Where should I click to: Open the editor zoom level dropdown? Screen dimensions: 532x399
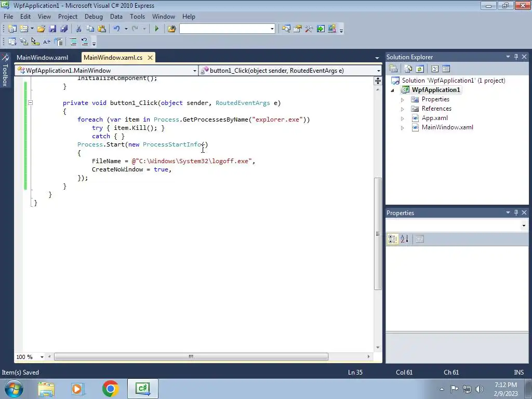42,357
